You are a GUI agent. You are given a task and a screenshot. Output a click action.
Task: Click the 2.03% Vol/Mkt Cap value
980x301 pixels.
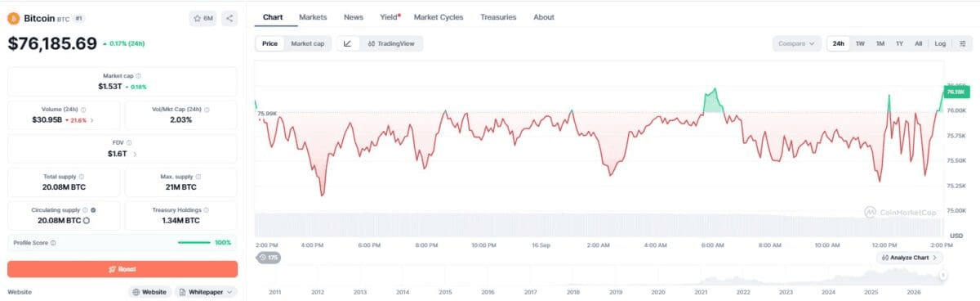click(x=180, y=119)
